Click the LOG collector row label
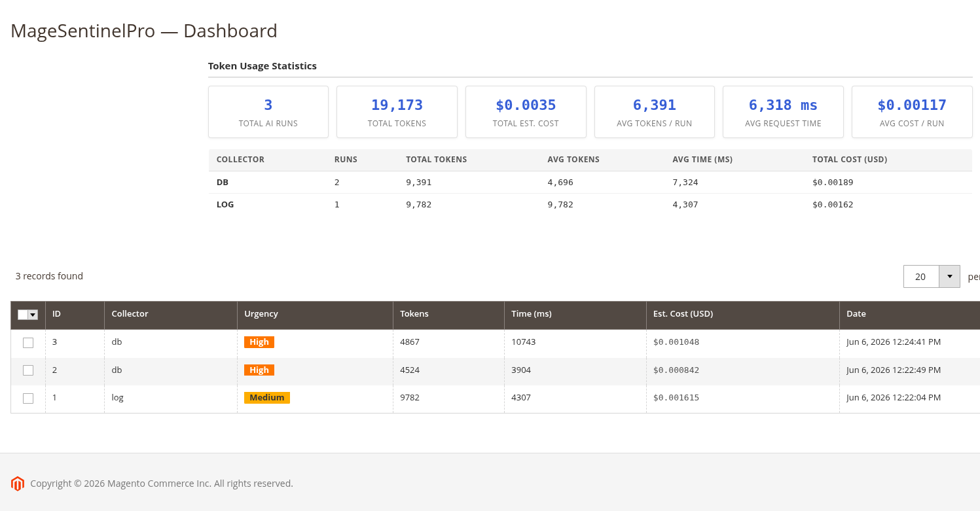 click(x=225, y=205)
